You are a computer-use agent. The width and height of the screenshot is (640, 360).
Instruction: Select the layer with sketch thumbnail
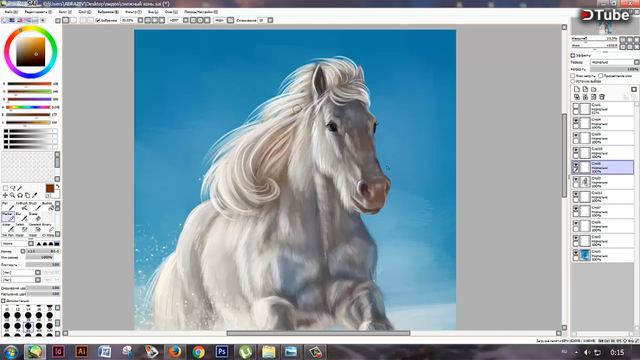pyautogui.click(x=602, y=182)
